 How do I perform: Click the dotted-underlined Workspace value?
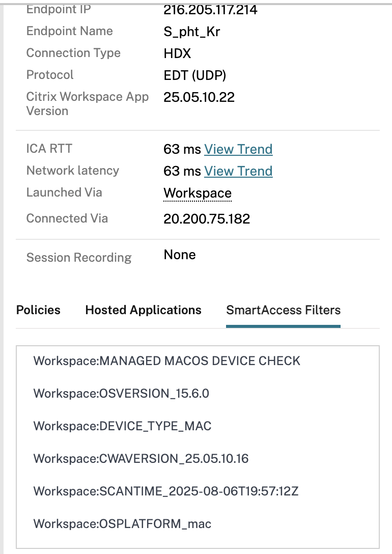198,193
